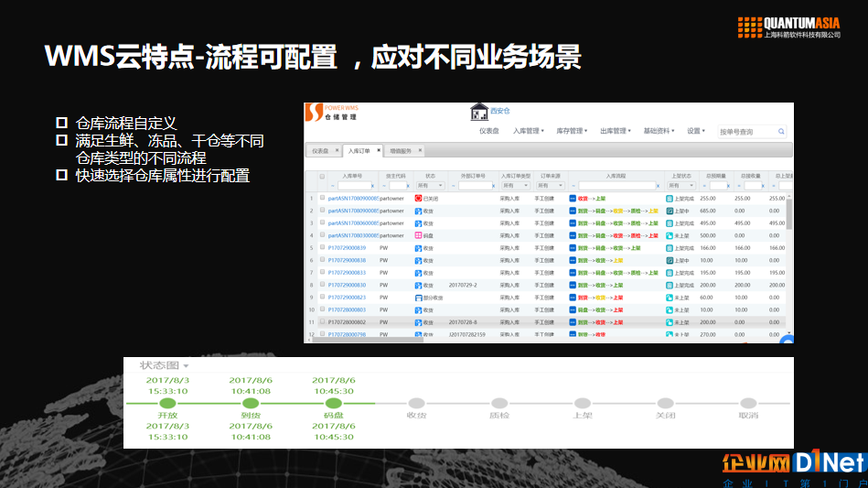Select checkbox for order P170729000833

pos(322,272)
